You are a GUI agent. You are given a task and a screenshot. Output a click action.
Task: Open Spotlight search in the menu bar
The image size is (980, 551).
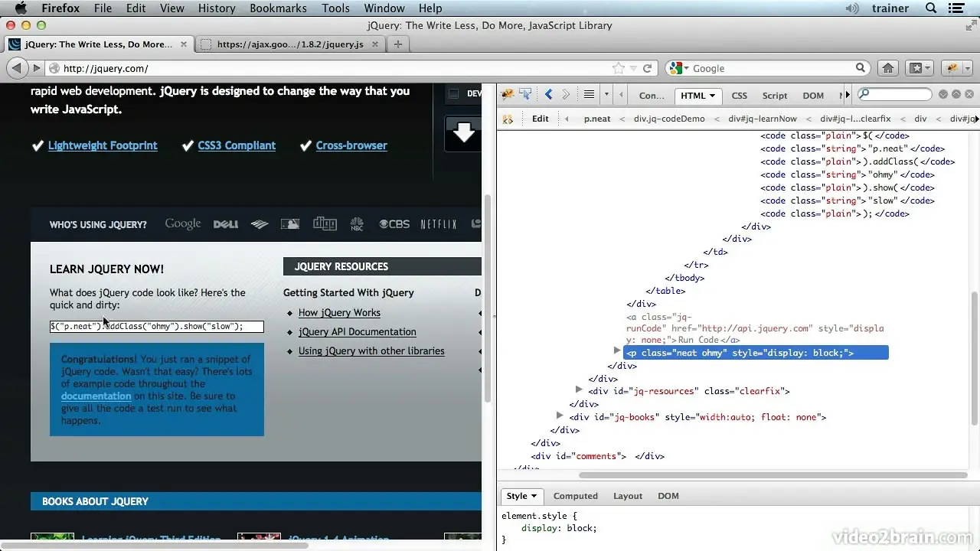(x=932, y=8)
